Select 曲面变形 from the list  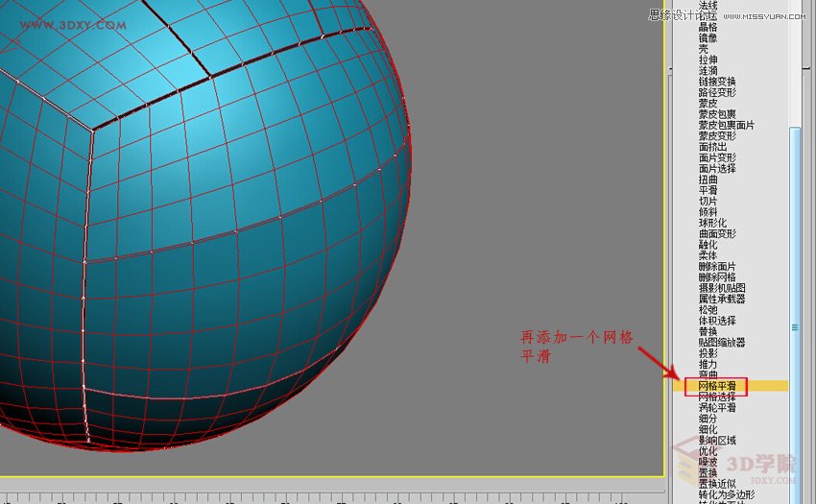point(716,233)
